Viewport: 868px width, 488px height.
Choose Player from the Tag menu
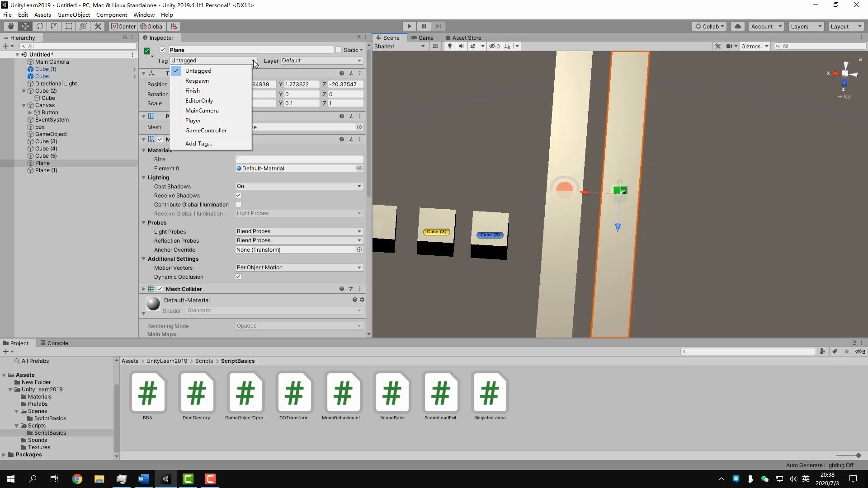[x=193, y=120]
